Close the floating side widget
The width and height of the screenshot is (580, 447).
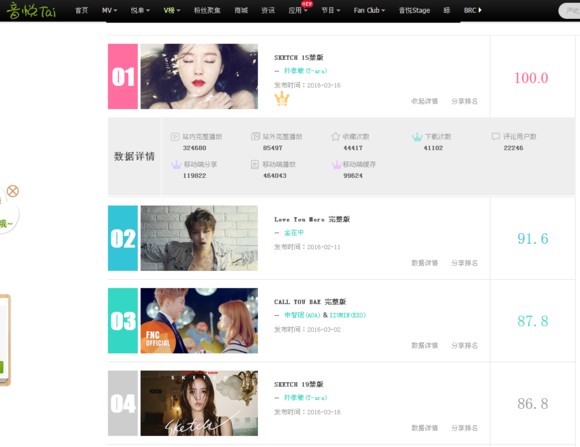click(13, 191)
